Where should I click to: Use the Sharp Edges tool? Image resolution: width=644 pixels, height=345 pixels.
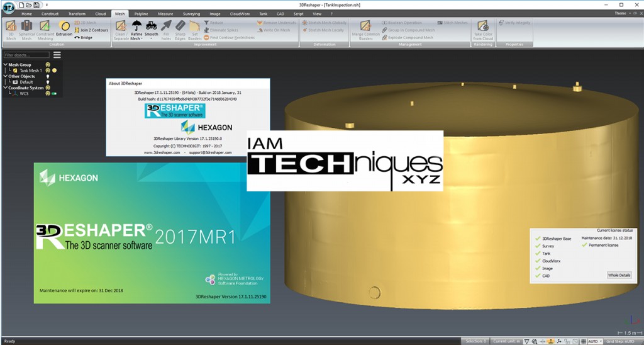[180, 30]
